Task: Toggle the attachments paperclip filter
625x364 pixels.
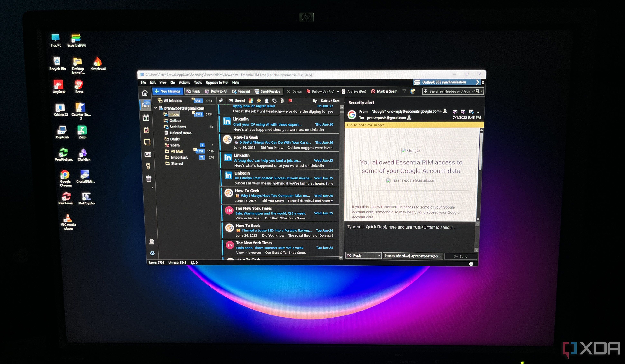Action: click(x=282, y=101)
